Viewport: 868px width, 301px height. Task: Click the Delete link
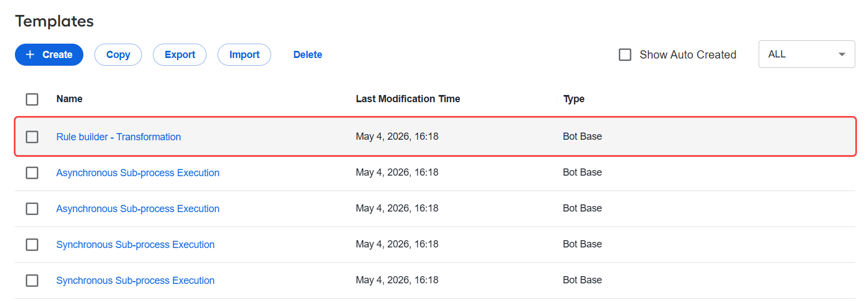click(308, 55)
